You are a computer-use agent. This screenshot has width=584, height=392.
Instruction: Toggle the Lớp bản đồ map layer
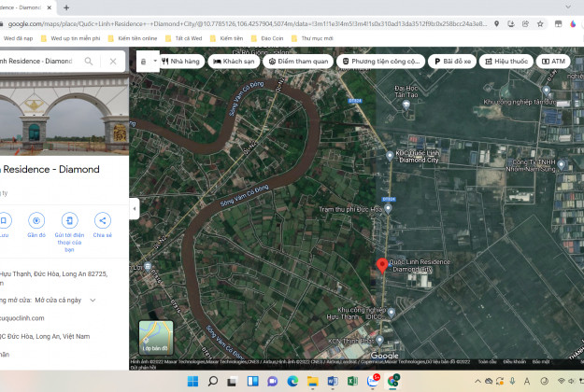tap(156, 338)
